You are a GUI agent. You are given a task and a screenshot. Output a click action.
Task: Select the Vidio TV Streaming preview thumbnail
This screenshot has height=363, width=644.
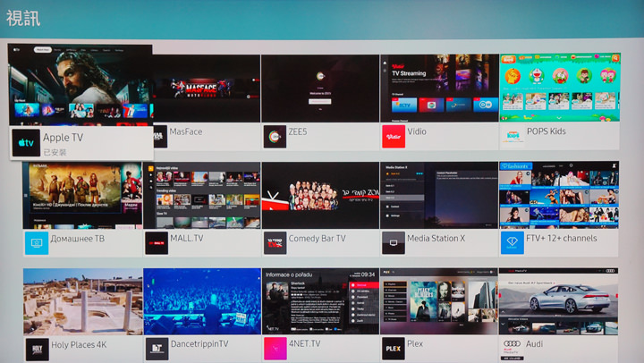point(438,88)
